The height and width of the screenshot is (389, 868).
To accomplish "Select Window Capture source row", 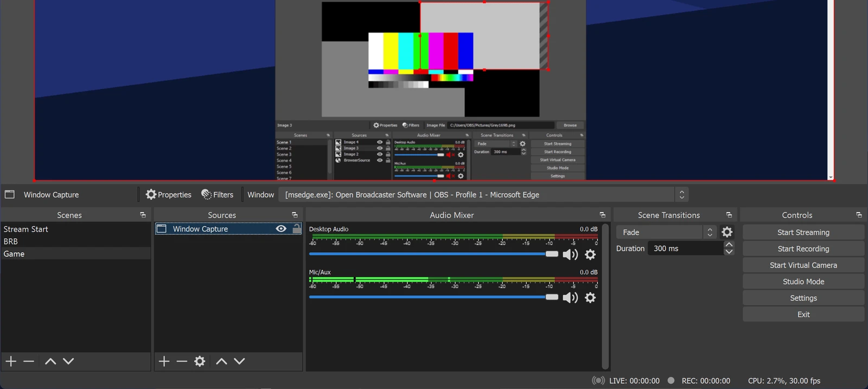I will 228,229.
